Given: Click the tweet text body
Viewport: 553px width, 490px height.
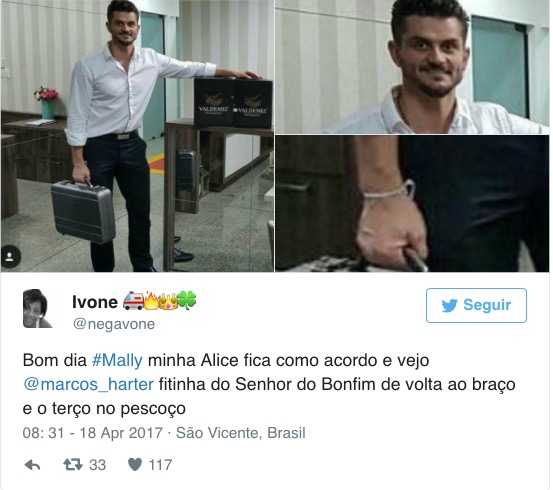Looking at the screenshot, I should click(x=269, y=385).
